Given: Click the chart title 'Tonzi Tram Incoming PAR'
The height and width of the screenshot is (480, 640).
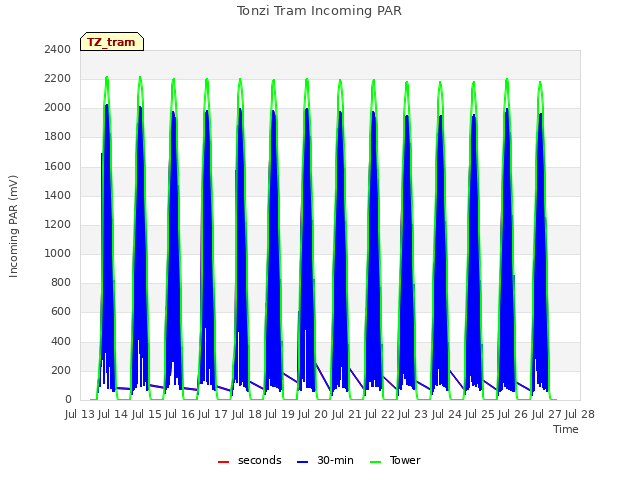Looking at the screenshot, I should (319, 11).
